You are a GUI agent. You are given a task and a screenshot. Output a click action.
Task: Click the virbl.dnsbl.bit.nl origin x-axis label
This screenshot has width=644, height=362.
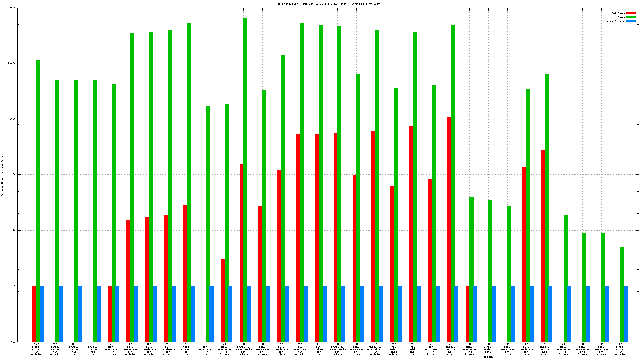pyautogui.click(x=488, y=350)
